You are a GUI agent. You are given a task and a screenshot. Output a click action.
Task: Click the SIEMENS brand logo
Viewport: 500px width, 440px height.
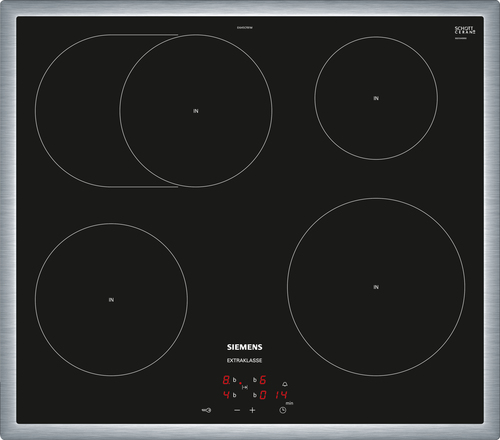pos(245,347)
